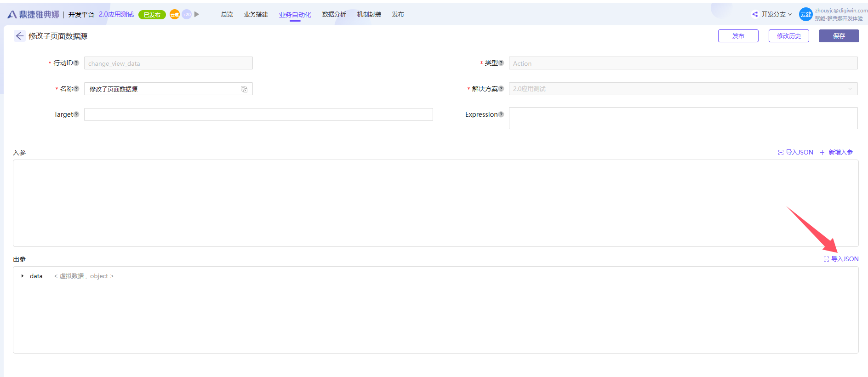Open the 机制封装 tab

tap(369, 14)
